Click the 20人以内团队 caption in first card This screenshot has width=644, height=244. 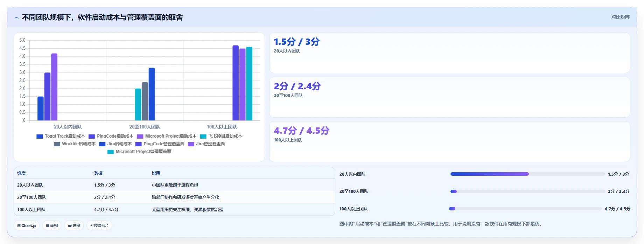pyautogui.click(x=287, y=51)
